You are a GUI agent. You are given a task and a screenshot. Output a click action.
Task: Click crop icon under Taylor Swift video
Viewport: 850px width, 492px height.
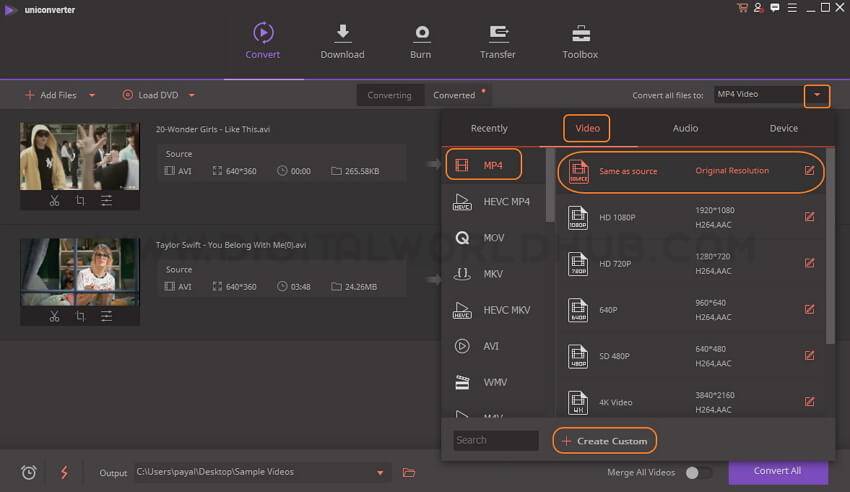coord(80,316)
